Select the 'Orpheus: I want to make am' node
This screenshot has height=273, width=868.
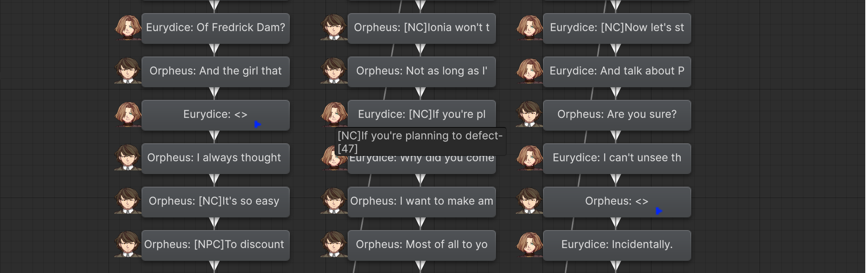pyautogui.click(x=422, y=202)
